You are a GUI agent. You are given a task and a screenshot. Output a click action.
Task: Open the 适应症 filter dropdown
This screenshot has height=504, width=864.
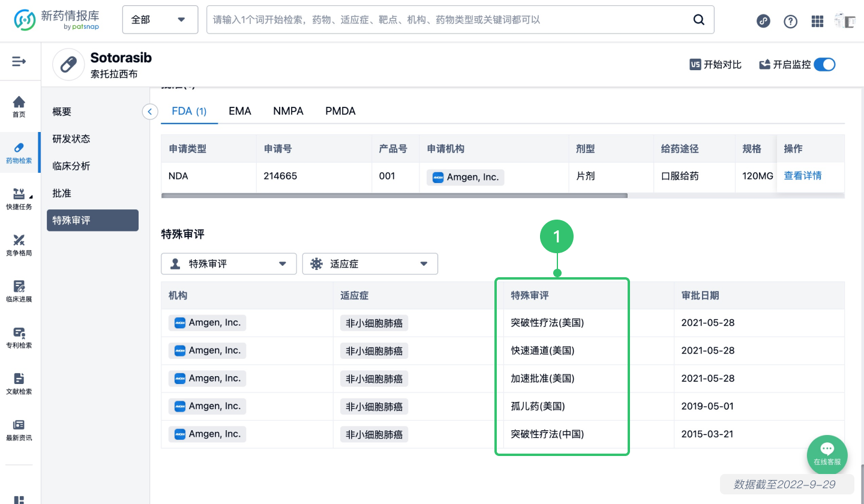click(370, 263)
